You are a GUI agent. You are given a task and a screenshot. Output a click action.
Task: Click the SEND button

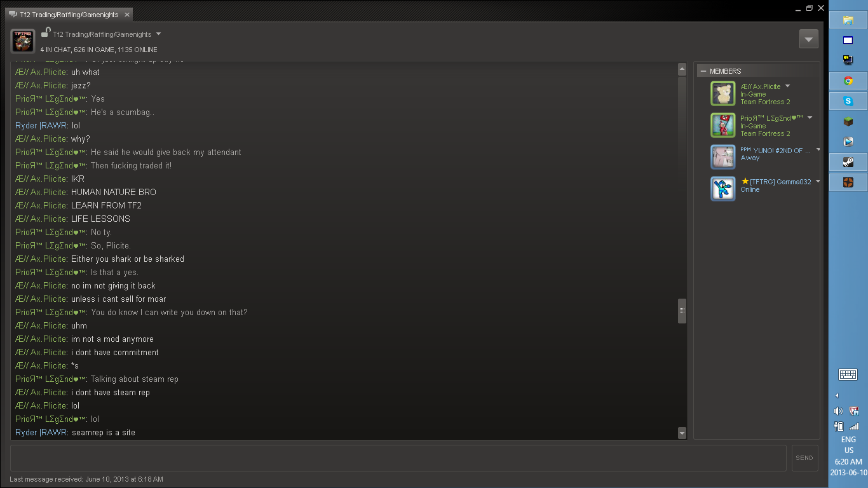coord(804,458)
